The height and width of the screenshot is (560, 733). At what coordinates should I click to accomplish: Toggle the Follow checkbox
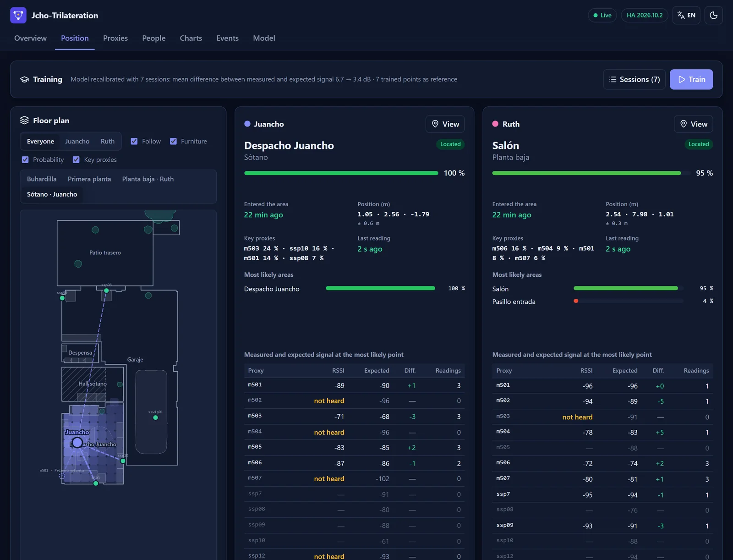[134, 141]
